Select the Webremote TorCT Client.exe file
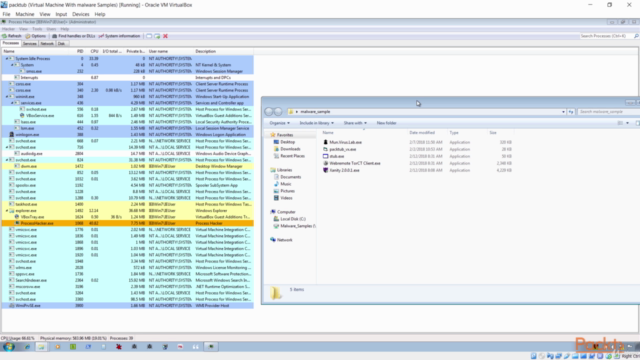The width and height of the screenshot is (640, 360). (351, 163)
